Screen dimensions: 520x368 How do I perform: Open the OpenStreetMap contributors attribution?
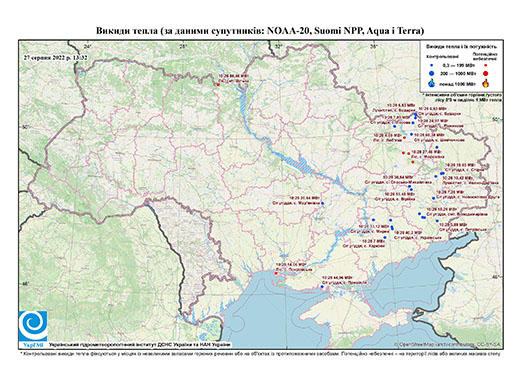pos(448,344)
